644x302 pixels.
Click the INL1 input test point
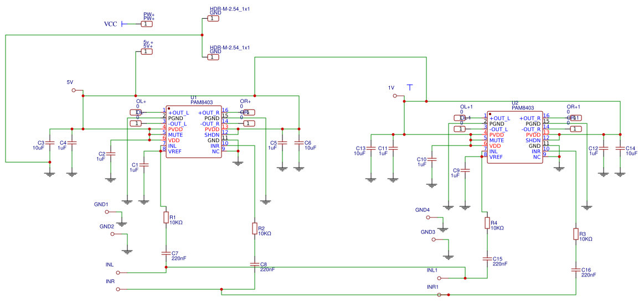point(440,278)
